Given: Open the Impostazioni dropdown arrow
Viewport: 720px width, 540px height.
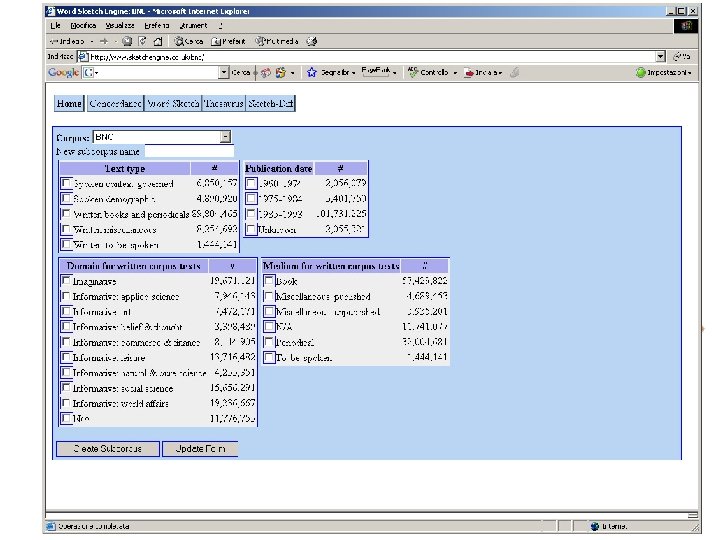Looking at the screenshot, I should tap(689, 73).
